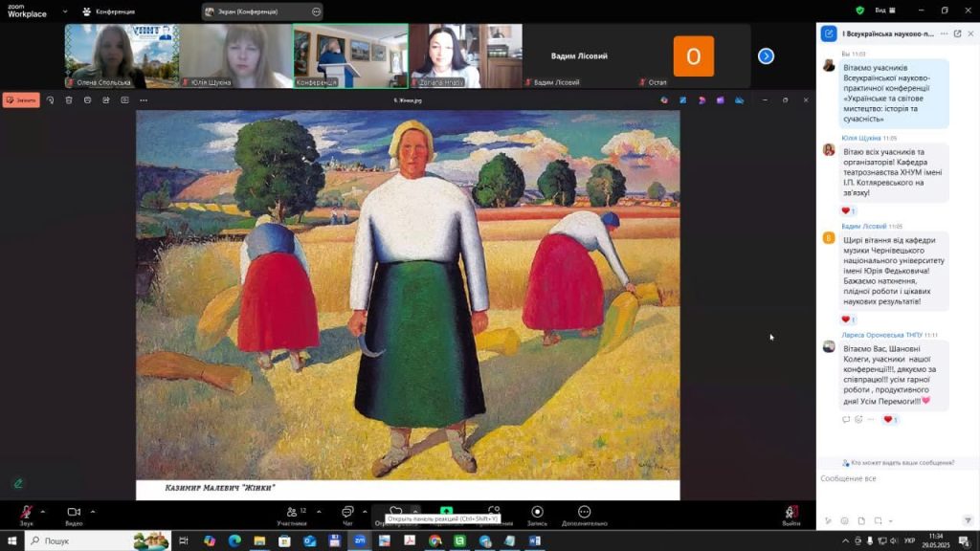The image size is (980, 551).
Task: Take a screenshot from chat composer
Action: click(879, 521)
